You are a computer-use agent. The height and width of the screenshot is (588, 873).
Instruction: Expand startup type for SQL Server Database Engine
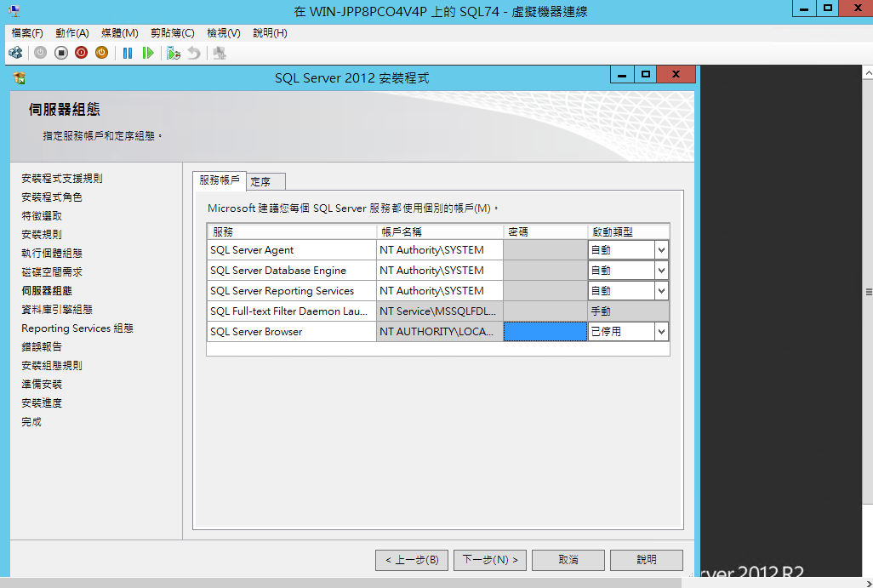[661, 271]
